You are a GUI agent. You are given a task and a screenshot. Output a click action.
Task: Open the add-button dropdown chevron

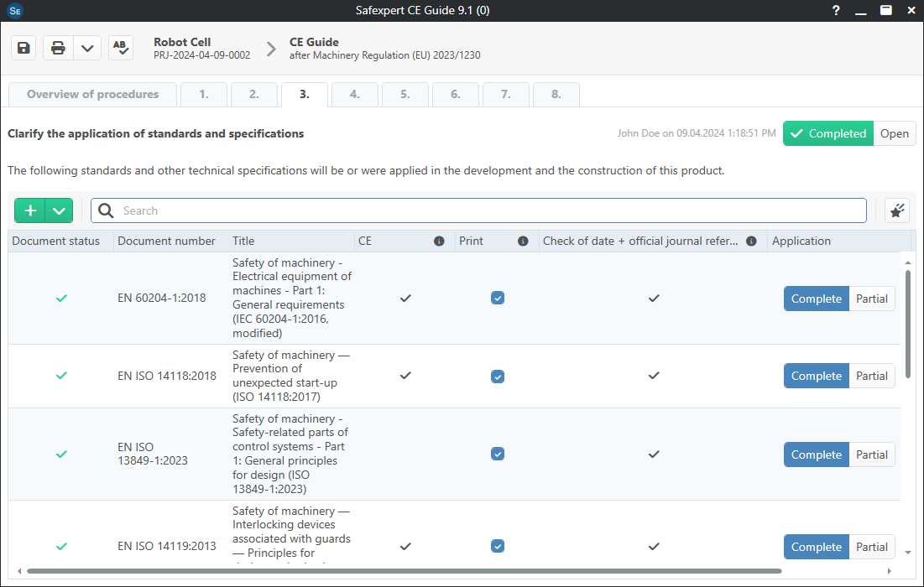(x=57, y=210)
